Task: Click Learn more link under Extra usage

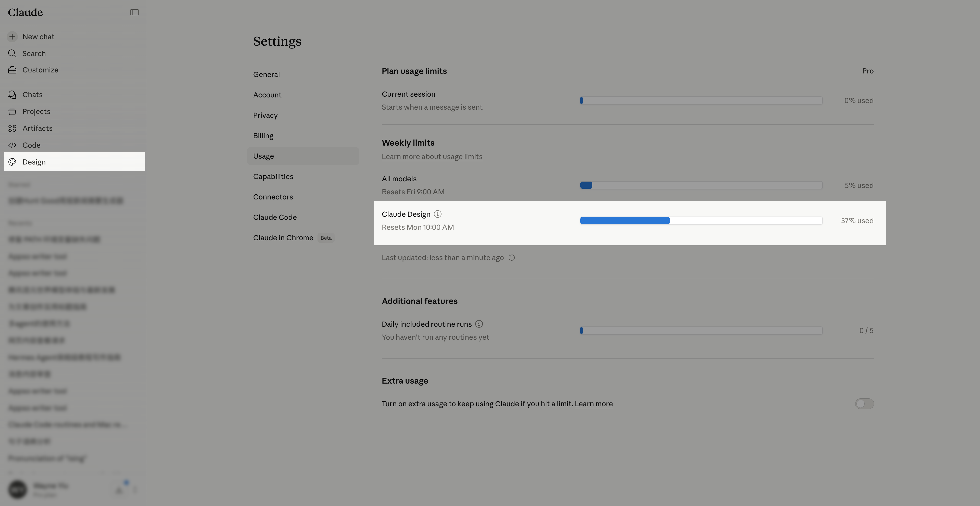Action: point(593,404)
